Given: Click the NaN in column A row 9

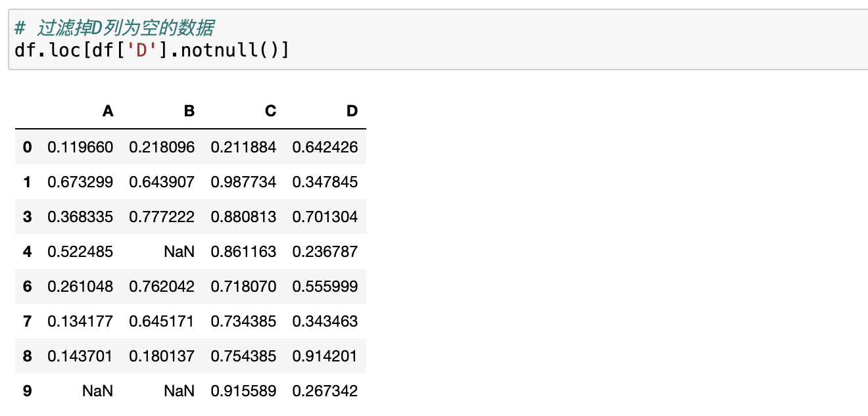Looking at the screenshot, I should [x=98, y=391].
